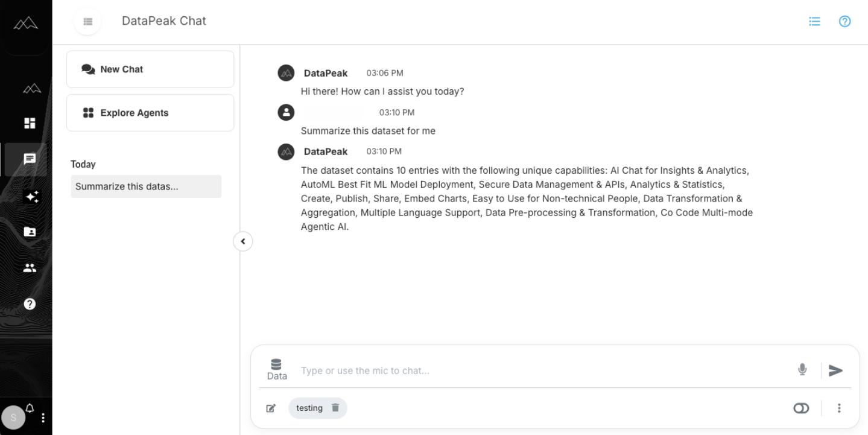Open the shared folder icon in sidebar
868x435 pixels.
(x=30, y=232)
